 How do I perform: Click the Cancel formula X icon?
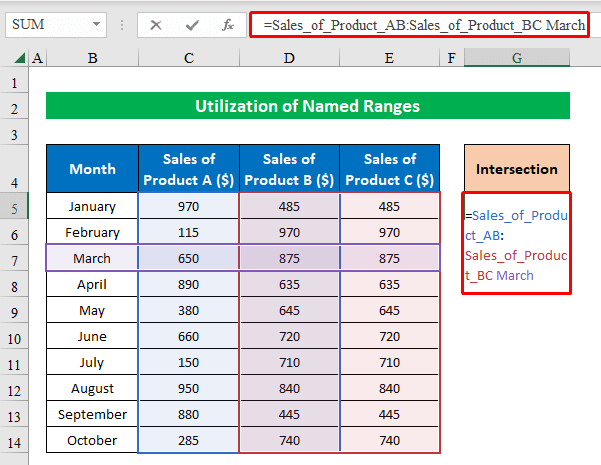click(x=155, y=23)
